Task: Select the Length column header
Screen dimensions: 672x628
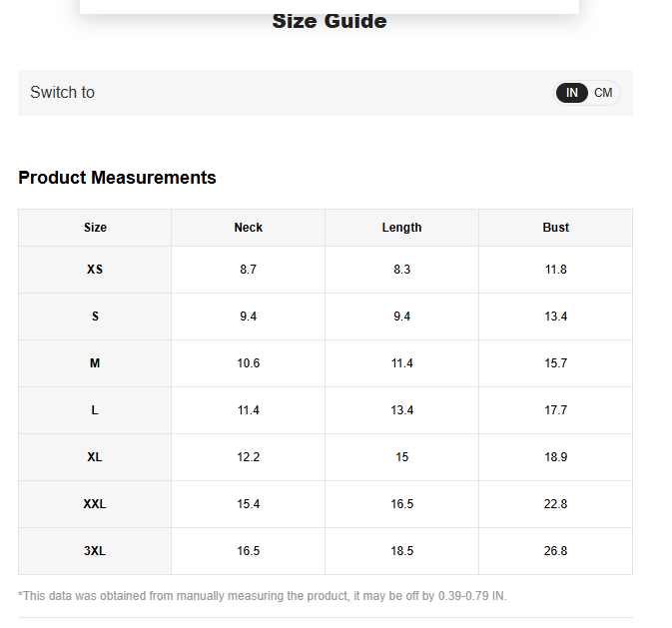Action: (x=401, y=228)
